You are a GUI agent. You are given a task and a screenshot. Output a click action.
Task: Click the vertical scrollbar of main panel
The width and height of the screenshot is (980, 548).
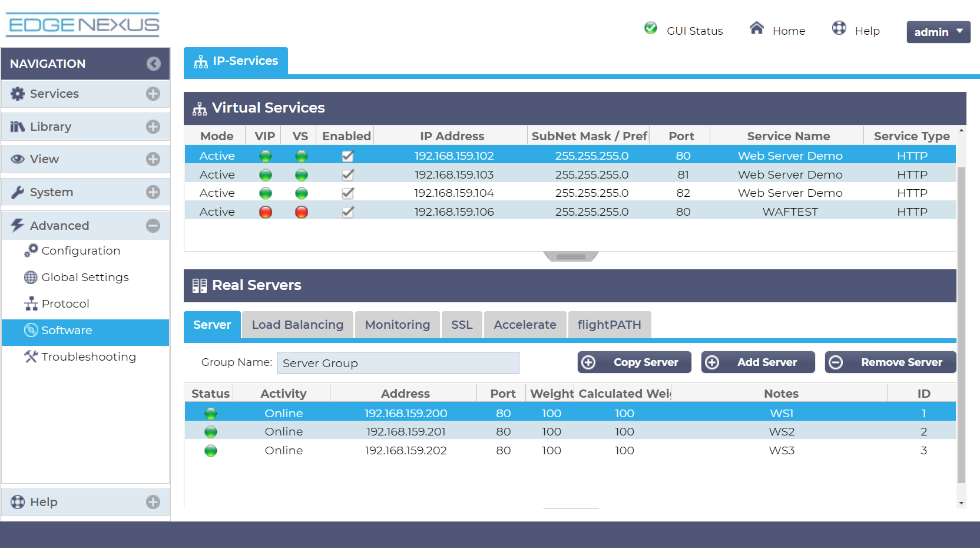pyautogui.click(x=962, y=325)
